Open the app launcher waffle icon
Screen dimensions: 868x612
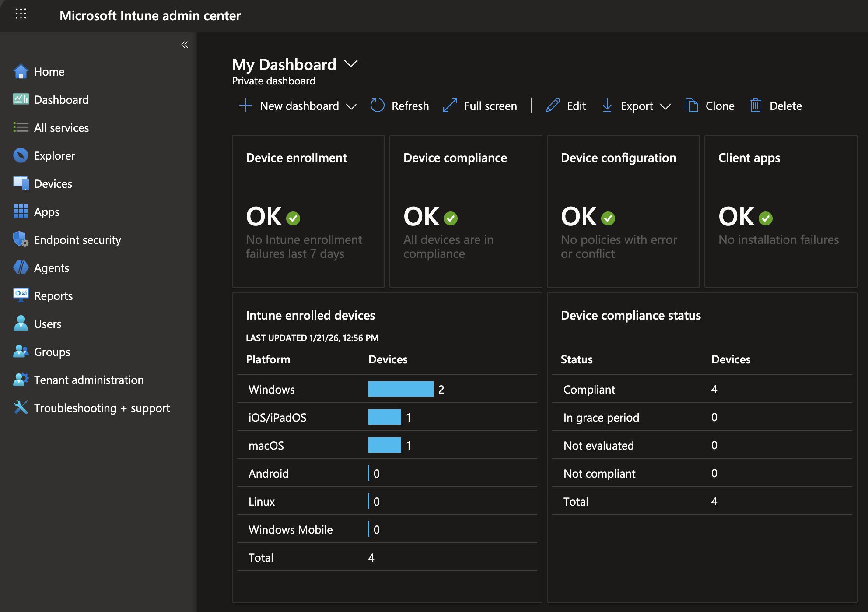tap(21, 14)
